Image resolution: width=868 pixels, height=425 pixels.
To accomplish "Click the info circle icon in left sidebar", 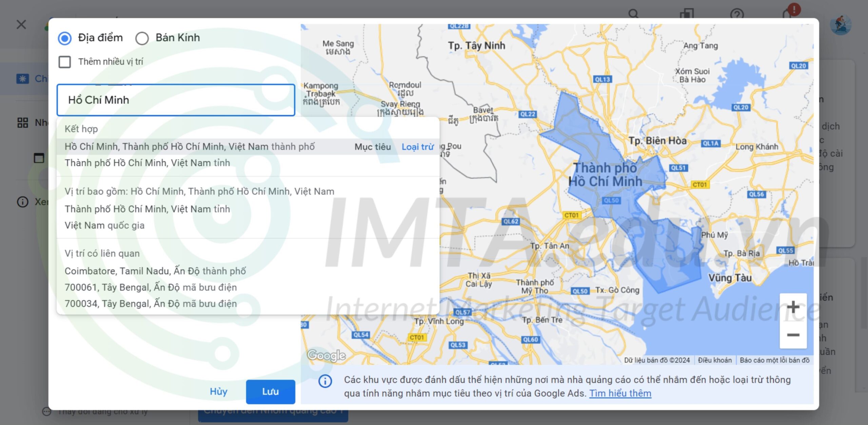I will tap(23, 202).
